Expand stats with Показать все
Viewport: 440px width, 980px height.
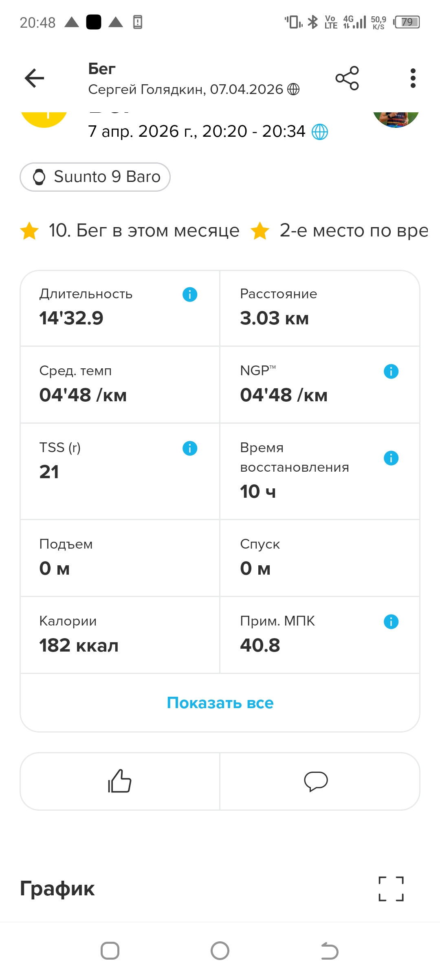(220, 703)
